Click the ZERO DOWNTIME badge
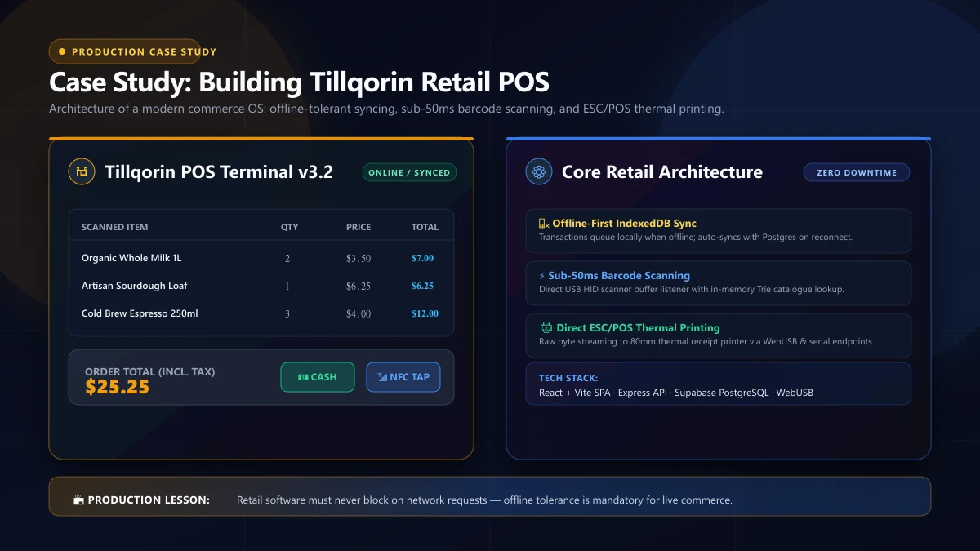This screenshot has width=980, height=551. tap(857, 172)
